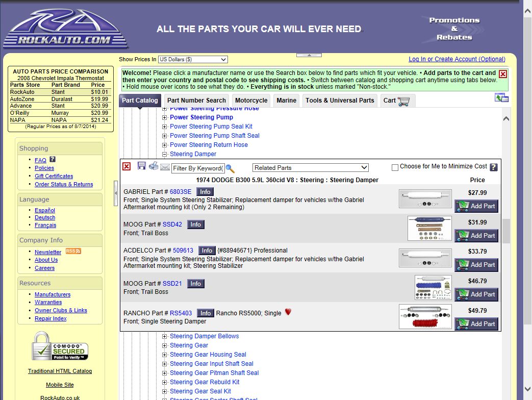This screenshot has height=400, width=532.
Task: Click the RockAuto.com logo
Action: tap(65, 29)
